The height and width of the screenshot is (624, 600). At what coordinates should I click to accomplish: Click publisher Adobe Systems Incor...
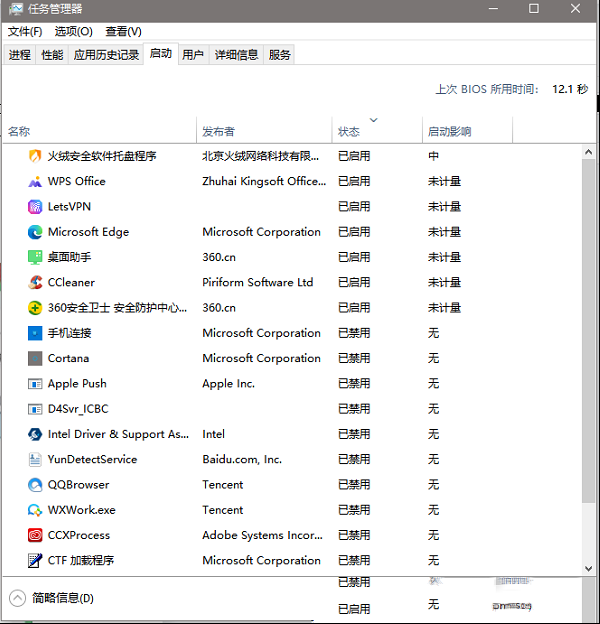[x=262, y=535]
